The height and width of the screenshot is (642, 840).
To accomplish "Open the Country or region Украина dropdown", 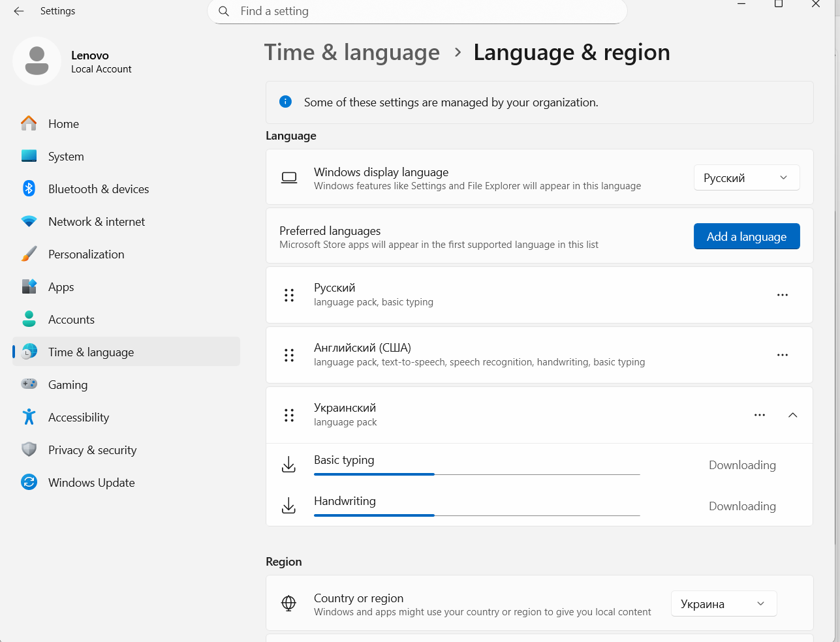I will tap(724, 604).
